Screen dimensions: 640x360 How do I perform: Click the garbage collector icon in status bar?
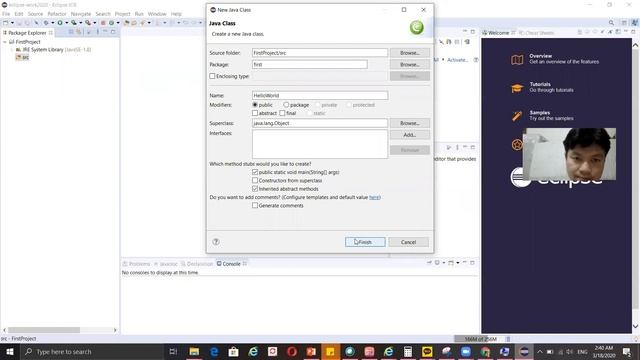508,339
